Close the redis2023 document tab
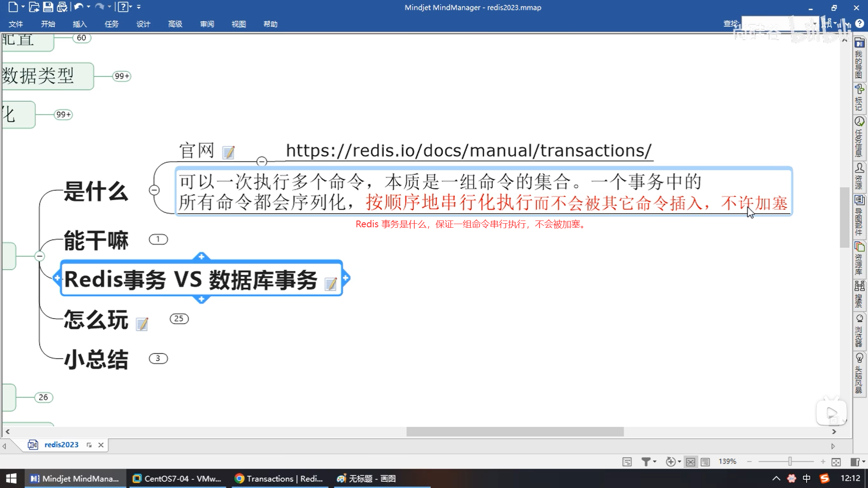The image size is (868, 488). pos(101,445)
